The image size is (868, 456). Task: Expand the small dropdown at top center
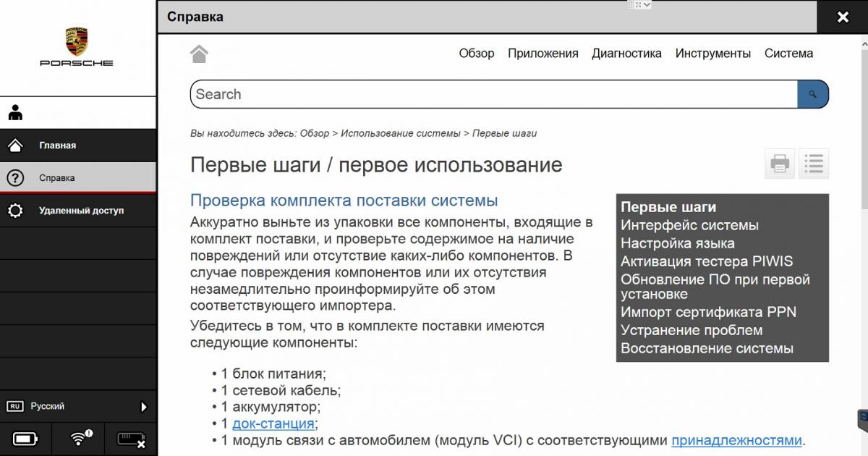pos(641,4)
